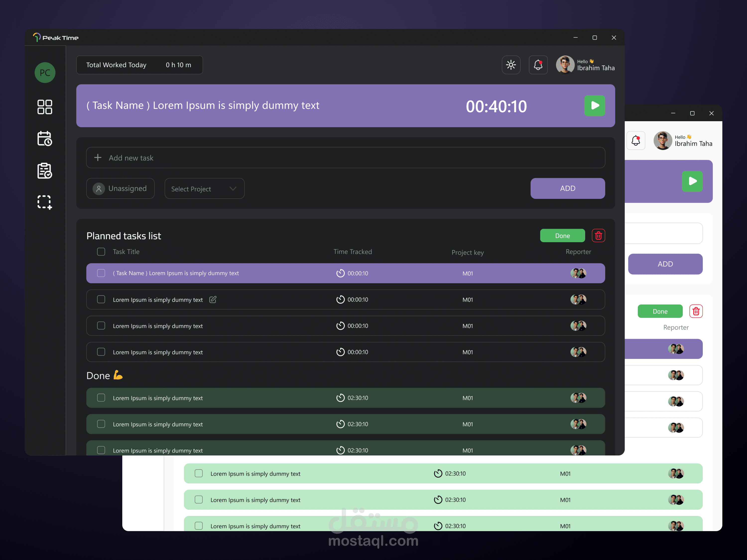Open notifications in the smaller window

point(636,141)
